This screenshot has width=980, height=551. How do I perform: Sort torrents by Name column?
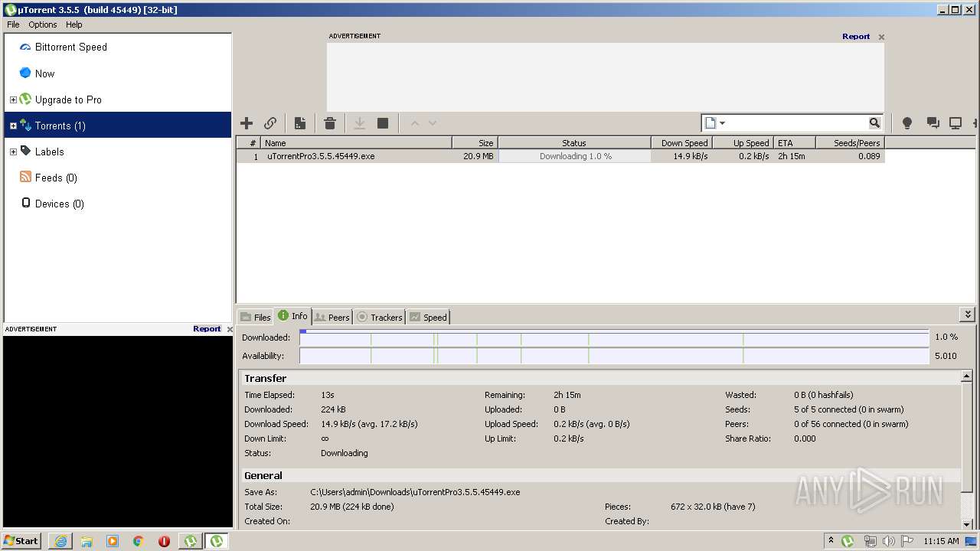tap(356, 142)
